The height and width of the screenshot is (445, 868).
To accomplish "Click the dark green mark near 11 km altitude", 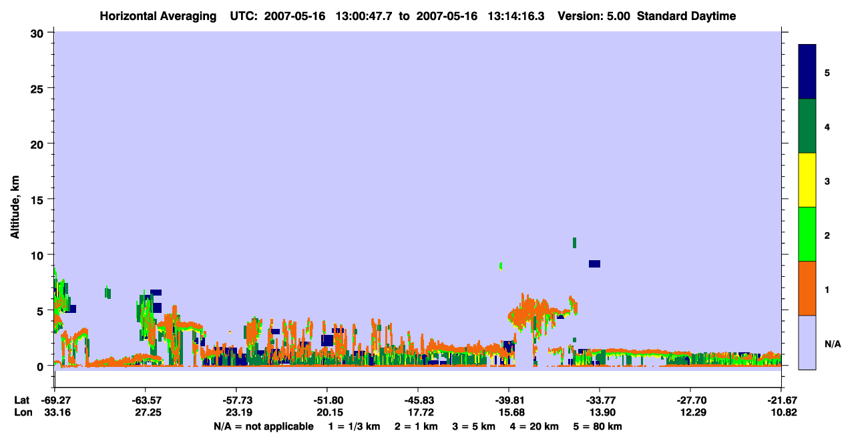I will pos(574,242).
